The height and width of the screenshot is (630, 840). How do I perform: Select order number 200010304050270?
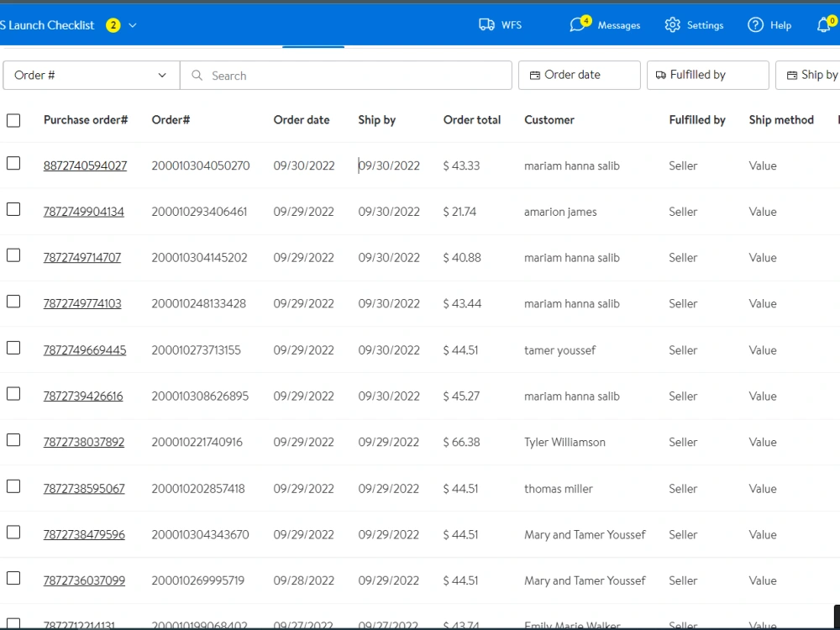pos(201,165)
